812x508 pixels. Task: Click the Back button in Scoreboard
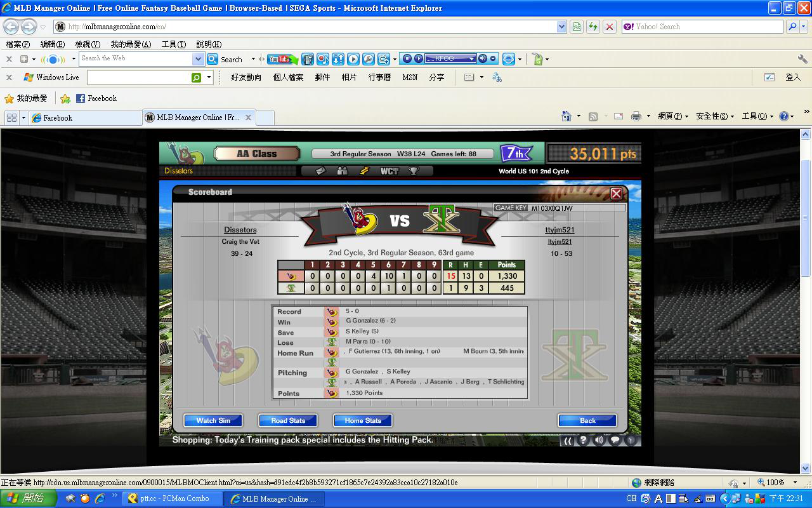coord(587,420)
